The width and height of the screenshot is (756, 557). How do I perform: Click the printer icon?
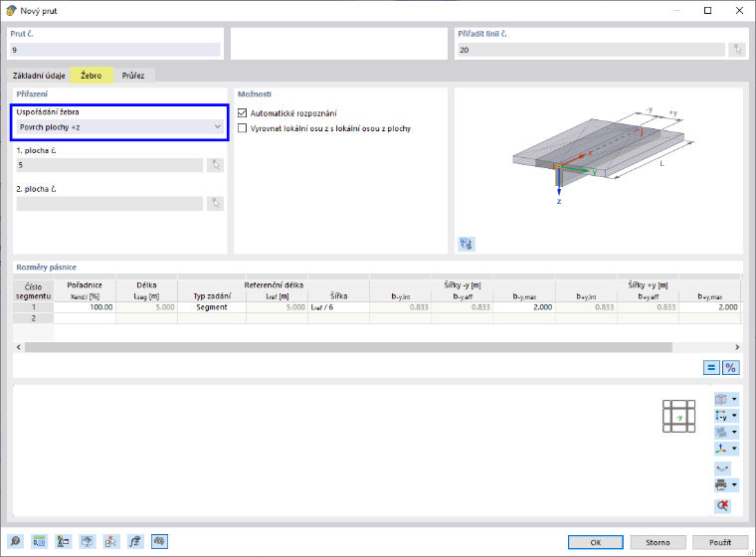[x=721, y=484]
